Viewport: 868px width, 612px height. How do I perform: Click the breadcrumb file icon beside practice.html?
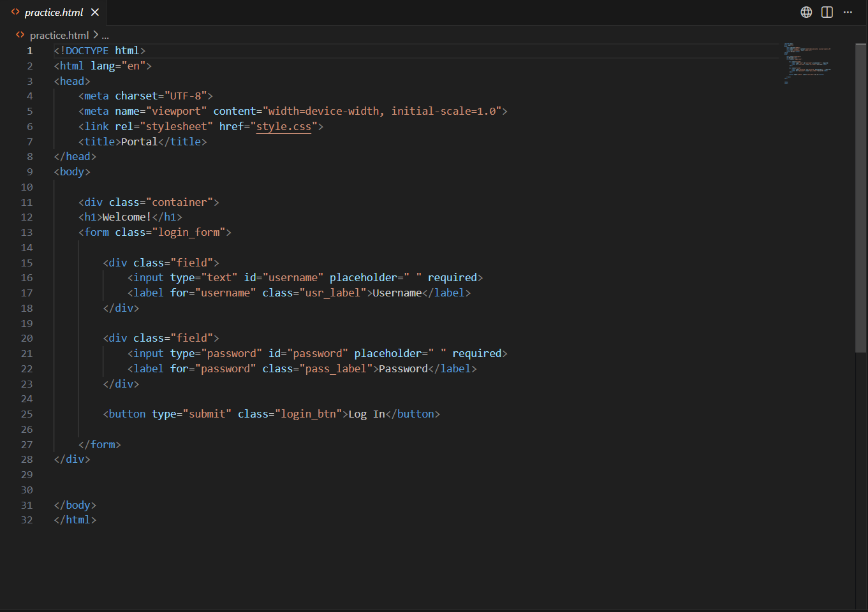click(x=20, y=35)
